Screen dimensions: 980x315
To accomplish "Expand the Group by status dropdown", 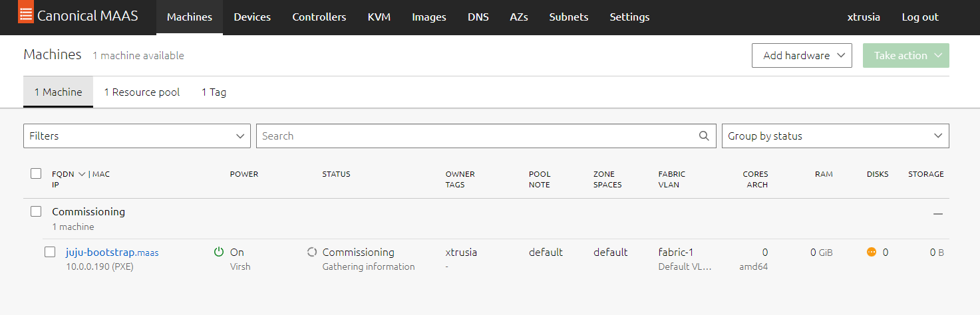I will point(835,136).
